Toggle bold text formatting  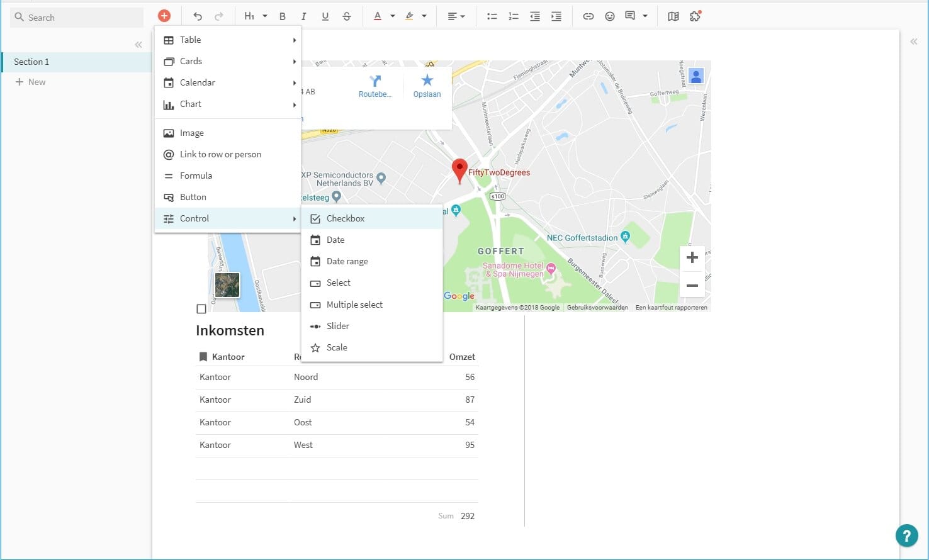tap(283, 16)
